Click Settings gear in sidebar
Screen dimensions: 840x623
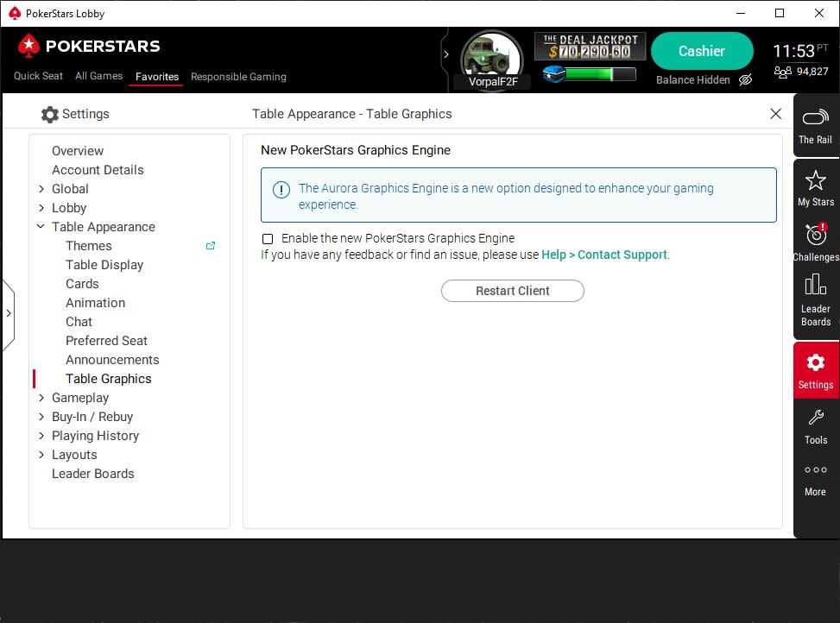click(815, 362)
